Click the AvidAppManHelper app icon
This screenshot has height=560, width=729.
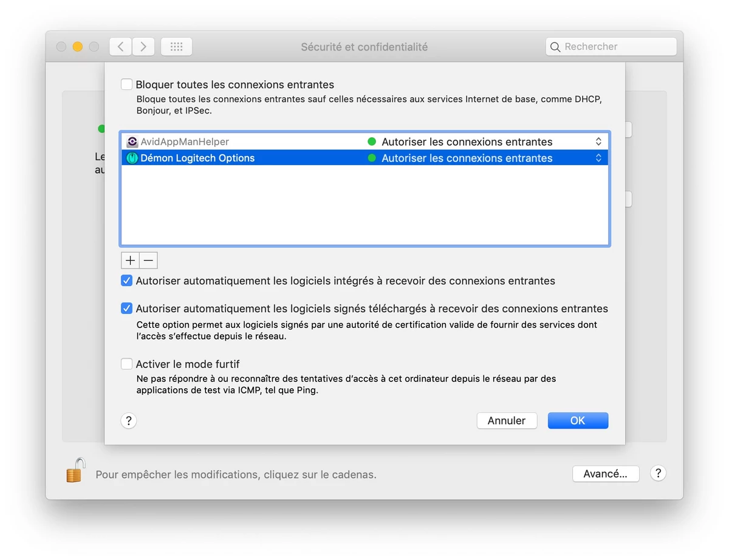click(x=132, y=142)
